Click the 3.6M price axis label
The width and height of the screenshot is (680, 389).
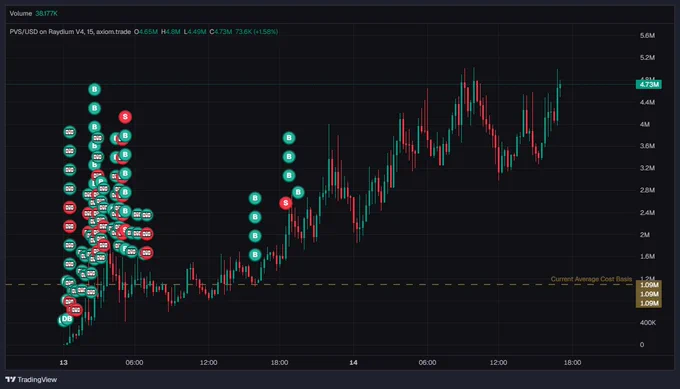pos(647,146)
